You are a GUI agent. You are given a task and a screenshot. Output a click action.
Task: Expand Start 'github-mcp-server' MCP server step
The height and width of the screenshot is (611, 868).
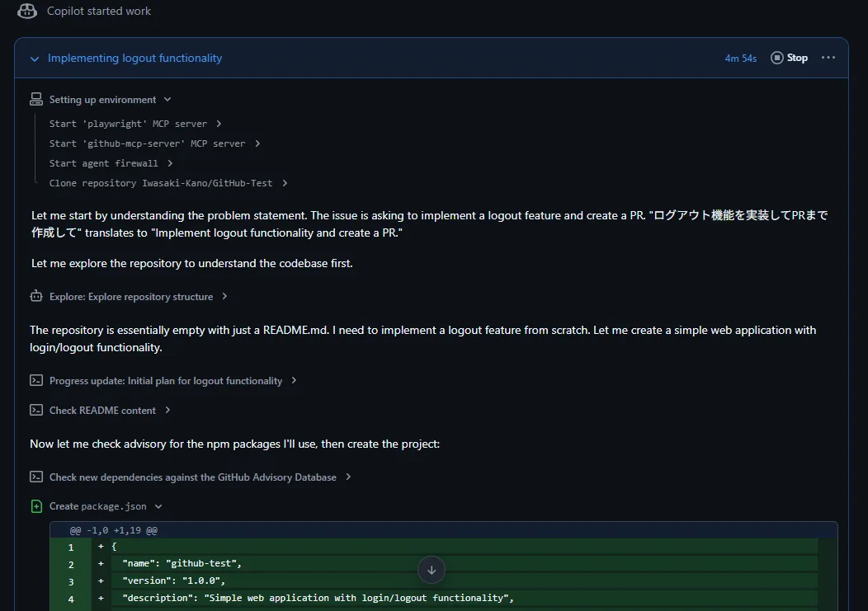coord(257,144)
